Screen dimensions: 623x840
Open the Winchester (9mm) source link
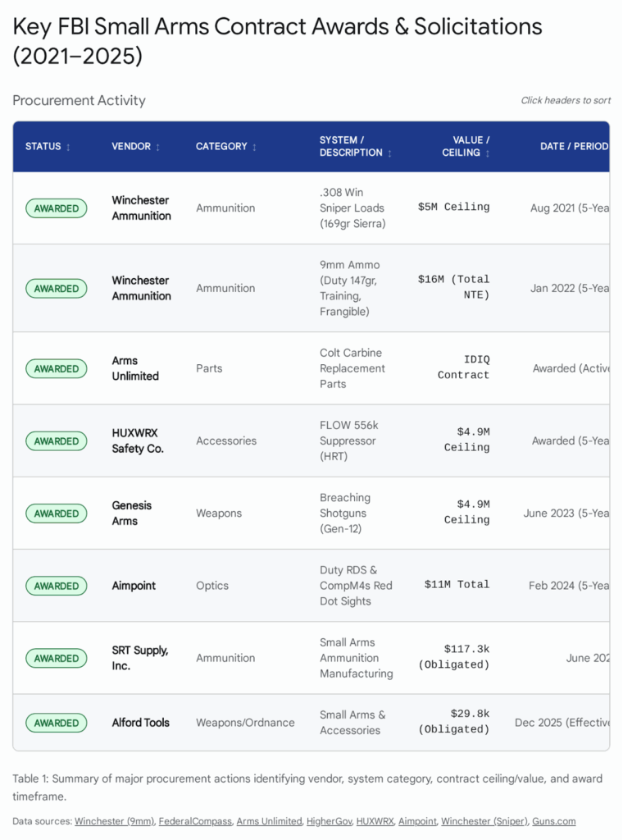[x=114, y=821]
